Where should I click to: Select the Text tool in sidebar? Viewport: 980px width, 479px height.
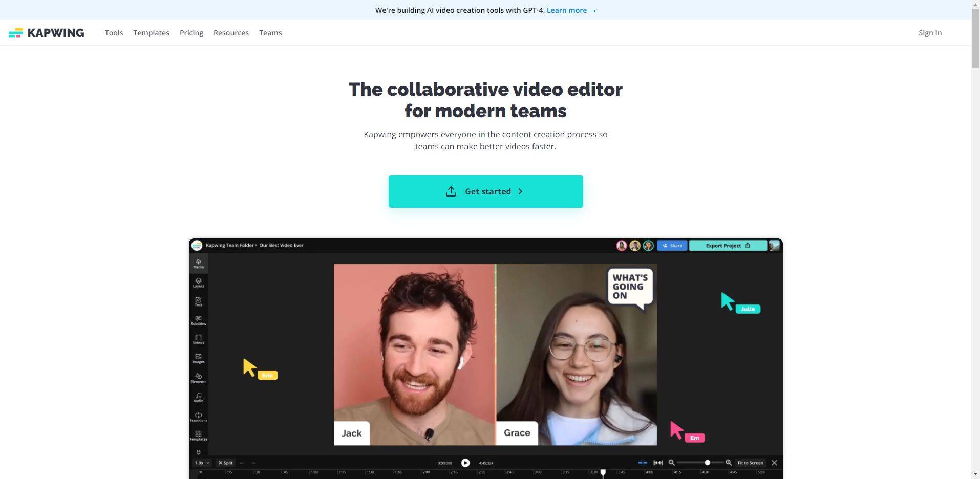tap(198, 301)
